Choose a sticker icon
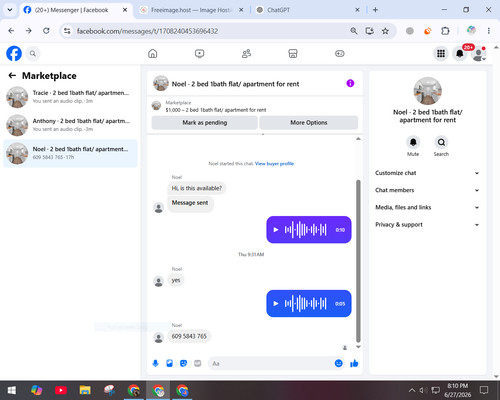This screenshot has height=400, width=500. tap(183, 363)
